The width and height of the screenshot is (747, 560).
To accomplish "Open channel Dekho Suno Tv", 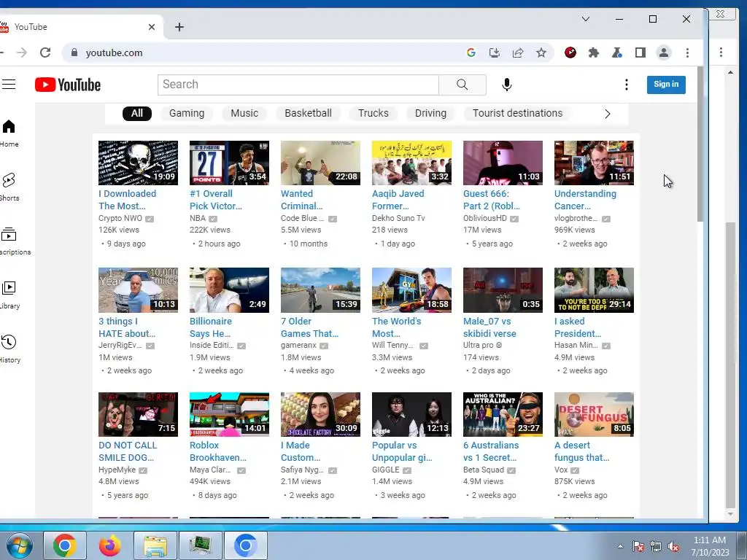I will [398, 219].
